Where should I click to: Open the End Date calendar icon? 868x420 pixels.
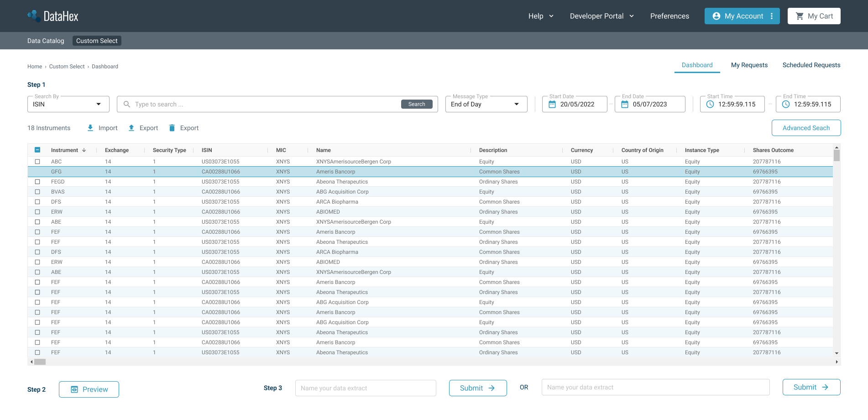click(x=625, y=104)
